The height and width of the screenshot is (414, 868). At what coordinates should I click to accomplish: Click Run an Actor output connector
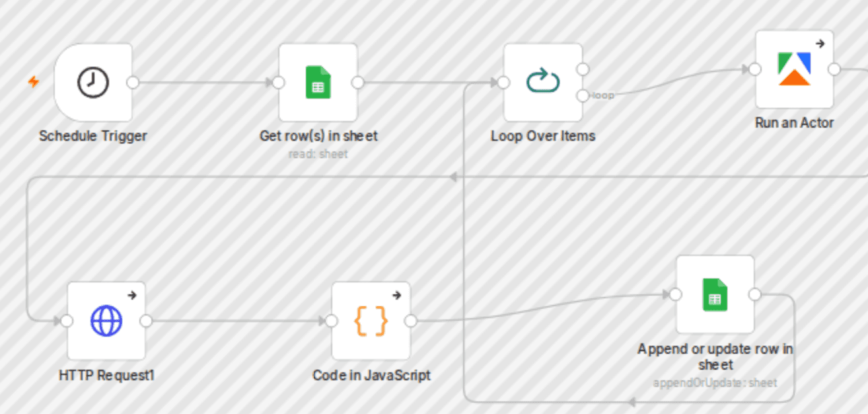tap(834, 69)
